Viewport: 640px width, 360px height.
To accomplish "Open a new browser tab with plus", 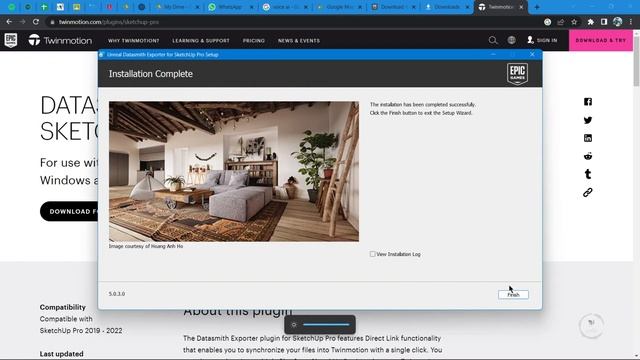I will click(x=537, y=7).
